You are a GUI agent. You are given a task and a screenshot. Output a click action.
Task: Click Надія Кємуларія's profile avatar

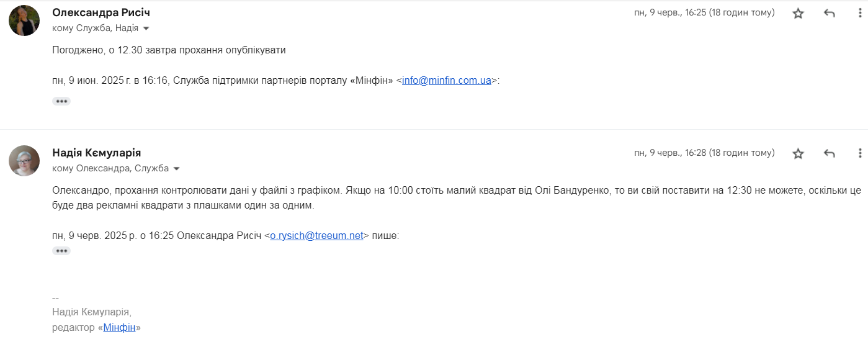(24, 161)
